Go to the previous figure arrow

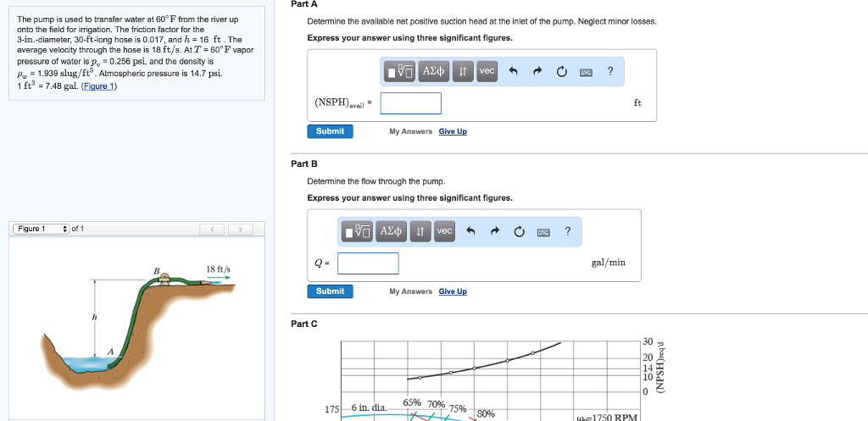(x=213, y=229)
